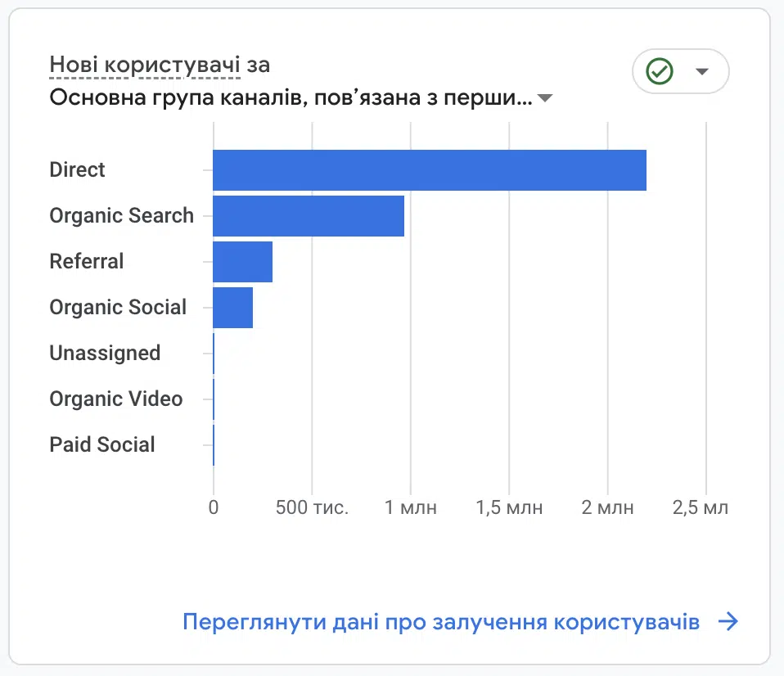Viewport: 784px width, 676px height.
Task: Select the 'Organic Search' axis label
Action: (121, 216)
